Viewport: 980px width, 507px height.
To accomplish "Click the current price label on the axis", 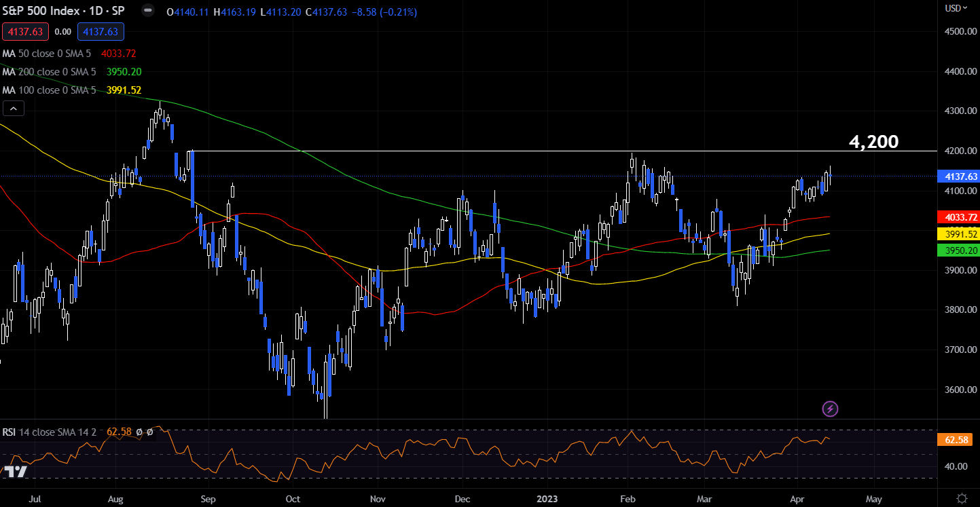I will (x=958, y=176).
